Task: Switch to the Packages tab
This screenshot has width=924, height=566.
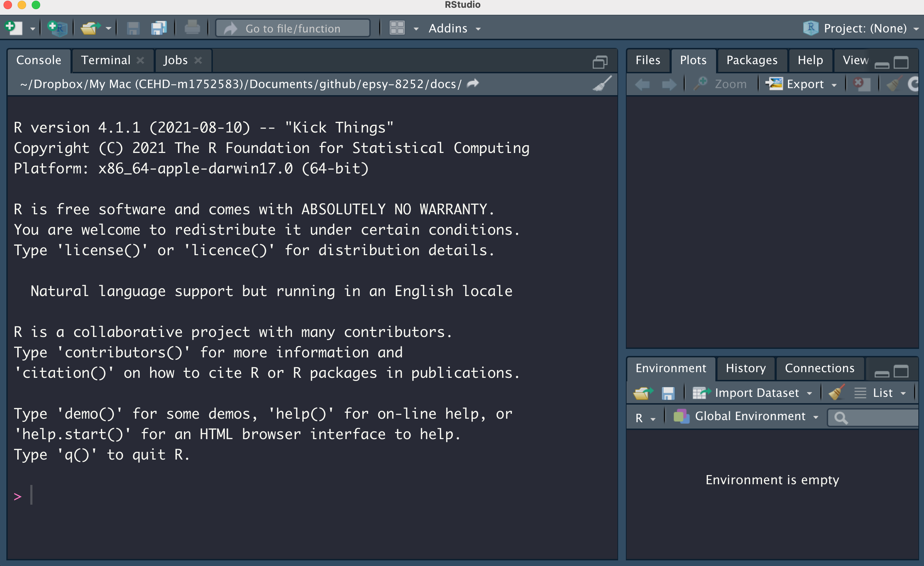Action: (x=752, y=60)
